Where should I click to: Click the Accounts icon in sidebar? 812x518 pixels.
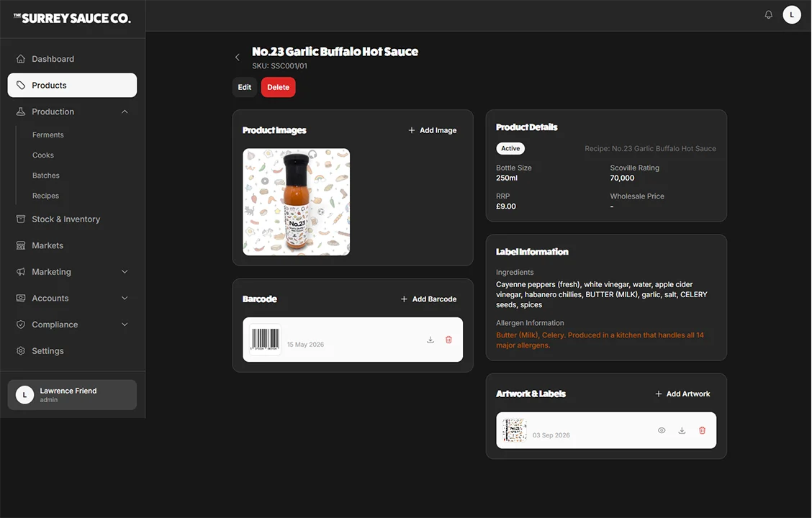click(21, 298)
